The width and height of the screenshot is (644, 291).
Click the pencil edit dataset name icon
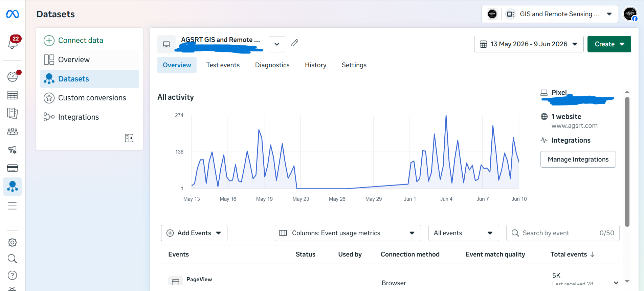pos(295,43)
